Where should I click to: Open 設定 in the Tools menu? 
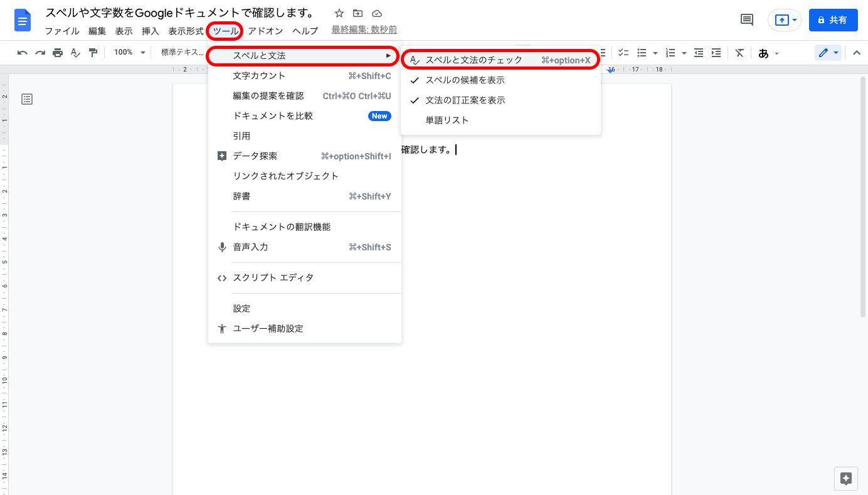tap(304, 309)
